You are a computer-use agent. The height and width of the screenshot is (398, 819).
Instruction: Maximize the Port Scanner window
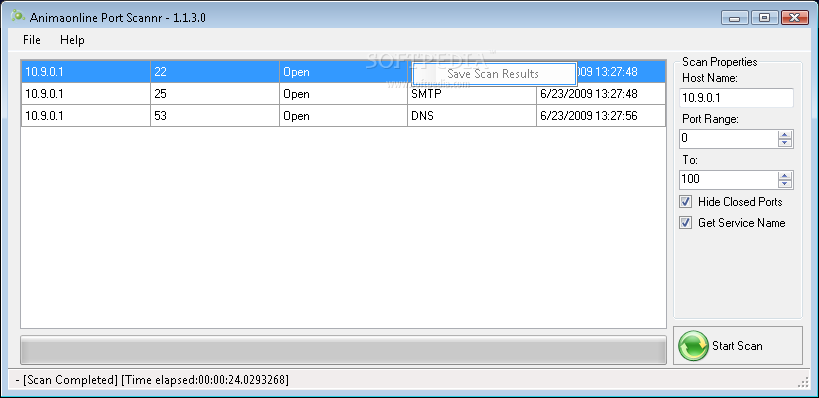[765, 18]
